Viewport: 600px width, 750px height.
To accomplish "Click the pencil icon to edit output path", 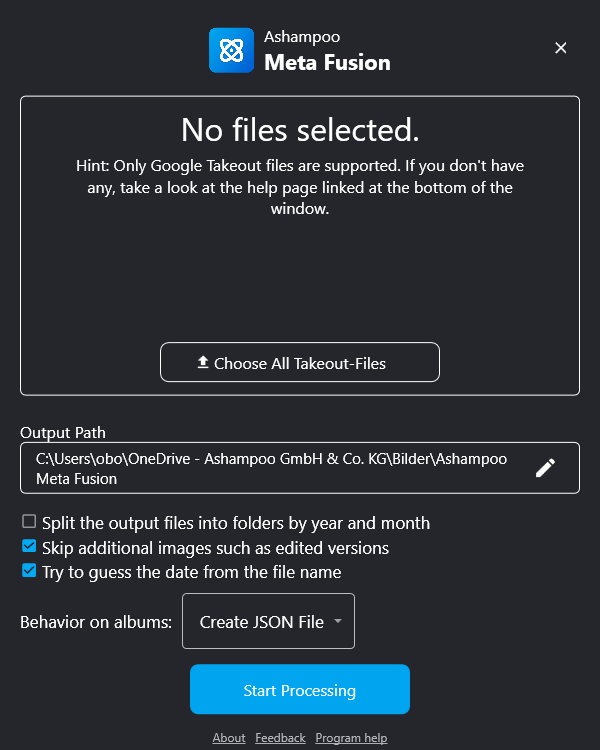I will (x=545, y=468).
